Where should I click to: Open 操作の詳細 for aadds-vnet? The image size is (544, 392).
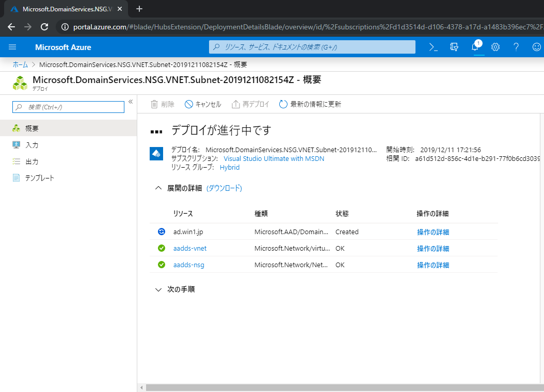point(433,249)
